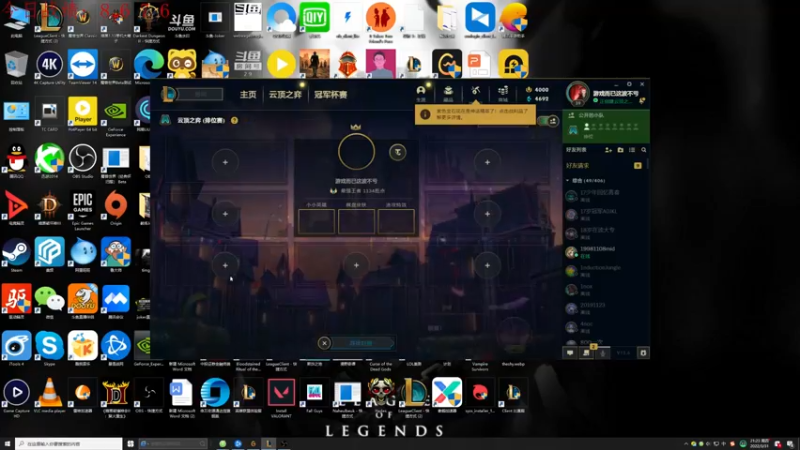Click the yellow notification banner message
The height and width of the screenshot is (450, 800).
point(476,114)
